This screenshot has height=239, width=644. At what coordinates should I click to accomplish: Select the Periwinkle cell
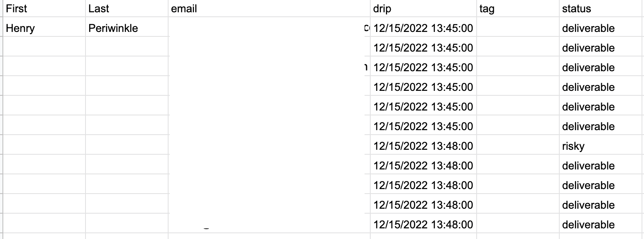(x=127, y=28)
